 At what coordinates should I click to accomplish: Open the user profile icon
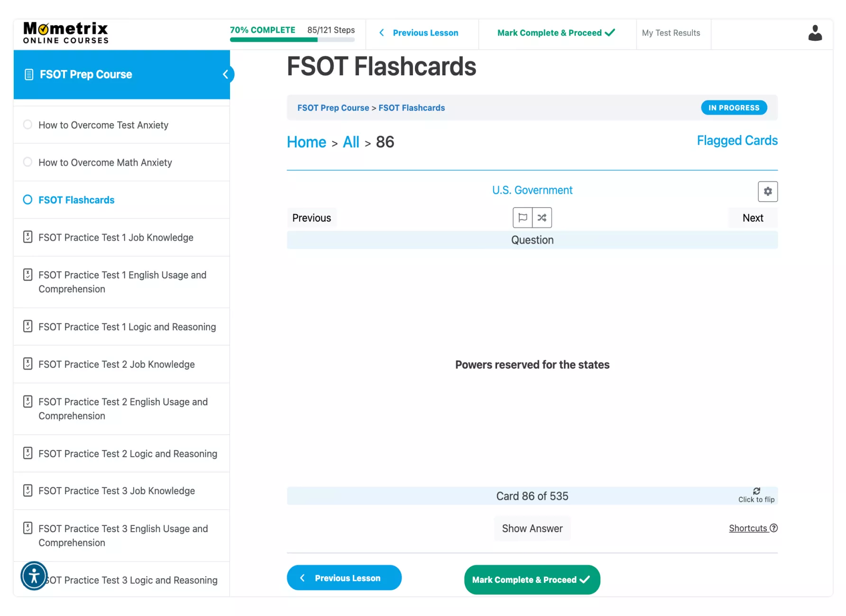815,33
